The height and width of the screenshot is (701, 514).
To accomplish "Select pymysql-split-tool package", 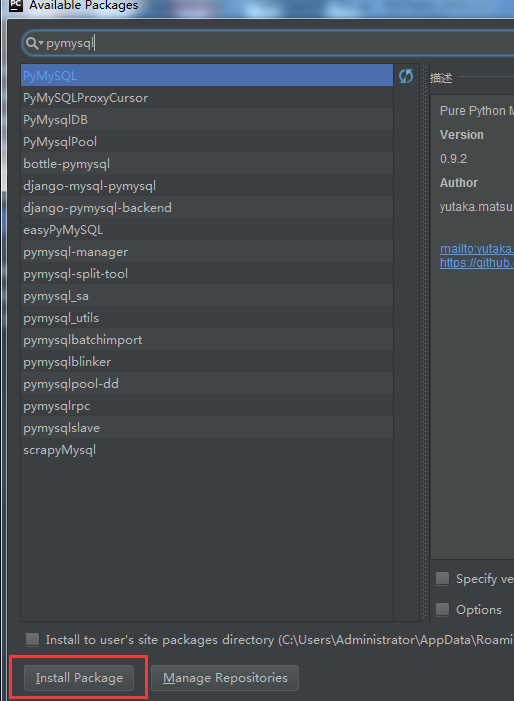I will tap(207, 274).
